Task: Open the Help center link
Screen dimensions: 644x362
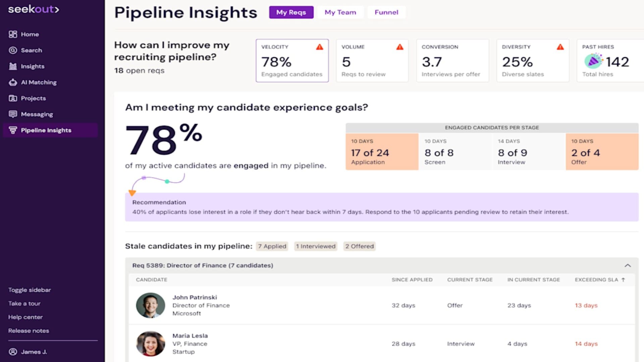Action: click(x=25, y=317)
